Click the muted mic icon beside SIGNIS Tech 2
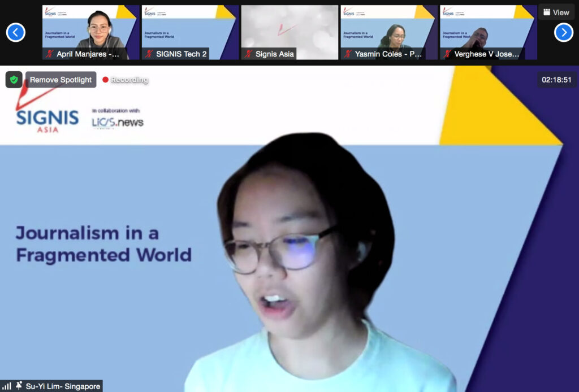The image size is (579, 392). coord(149,54)
